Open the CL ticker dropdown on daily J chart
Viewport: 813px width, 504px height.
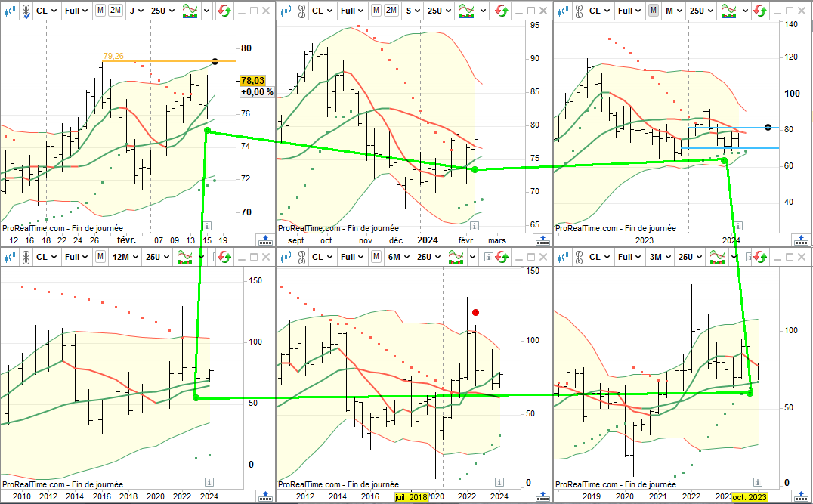[x=47, y=11]
